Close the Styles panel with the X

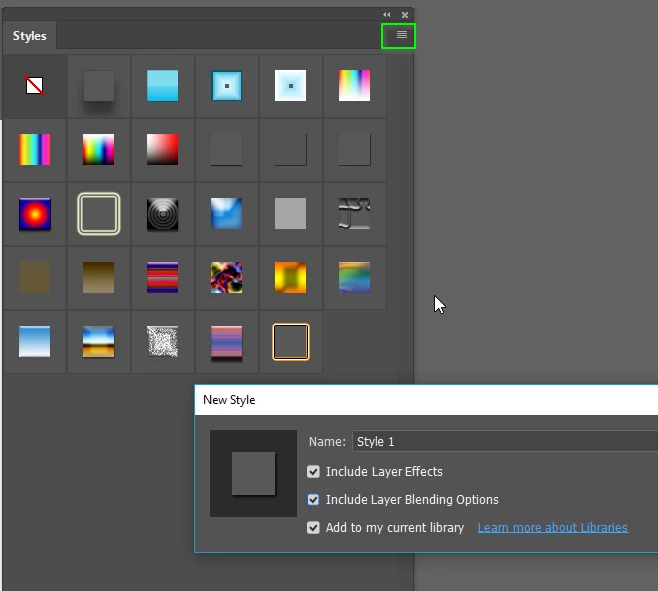click(x=405, y=15)
